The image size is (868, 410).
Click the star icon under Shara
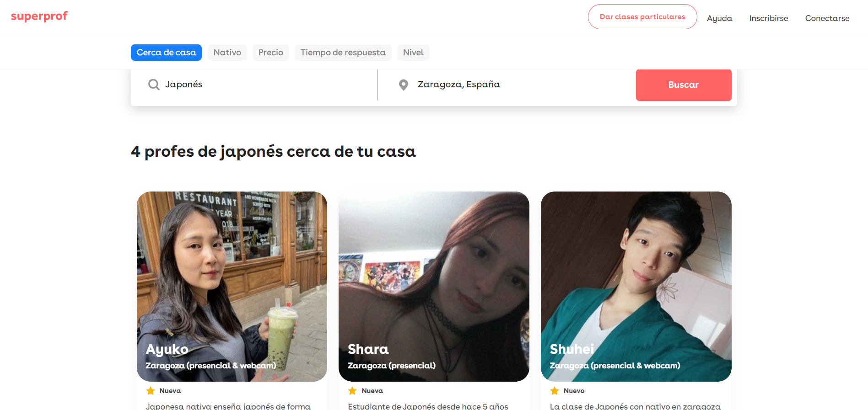(x=352, y=391)
